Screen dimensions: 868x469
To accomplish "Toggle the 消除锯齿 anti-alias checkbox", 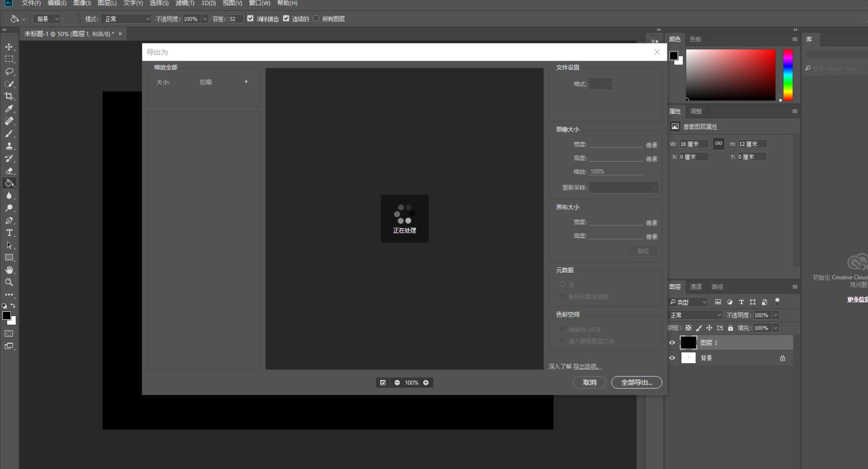I will (x=250, y=18).
